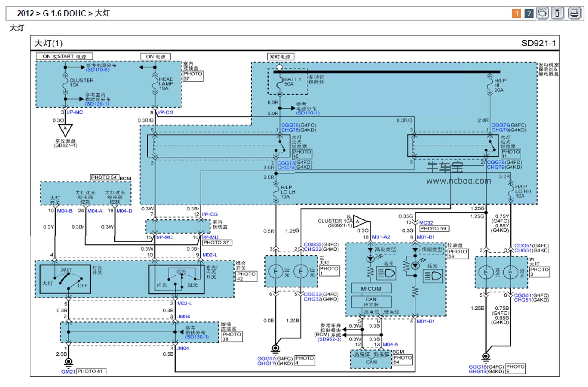Screen dimensions: 588x387
Task: Click the '大灯(1)' diagram title
Action: pyautogui.click(x=49, y=43)
